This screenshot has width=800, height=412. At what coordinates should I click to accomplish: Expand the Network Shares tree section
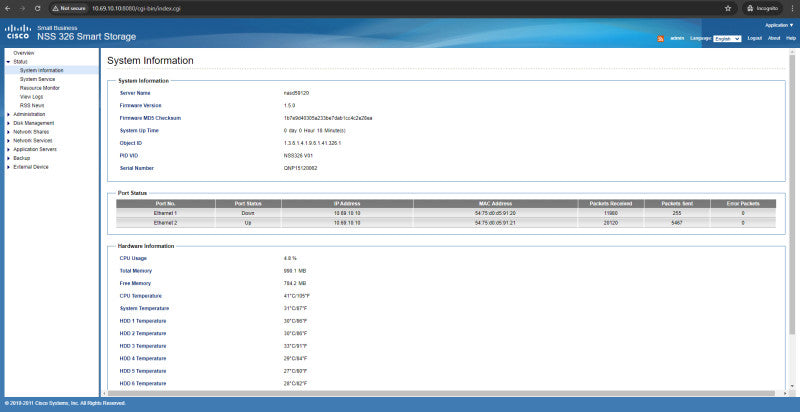click(x=8, y=132)
